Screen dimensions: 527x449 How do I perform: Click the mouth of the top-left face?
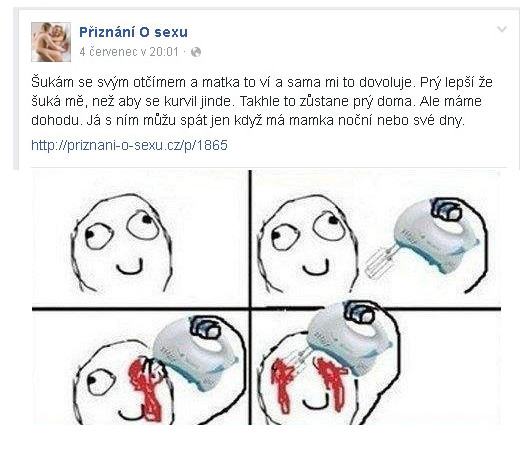pyautogui.click(x=130, y=267)
